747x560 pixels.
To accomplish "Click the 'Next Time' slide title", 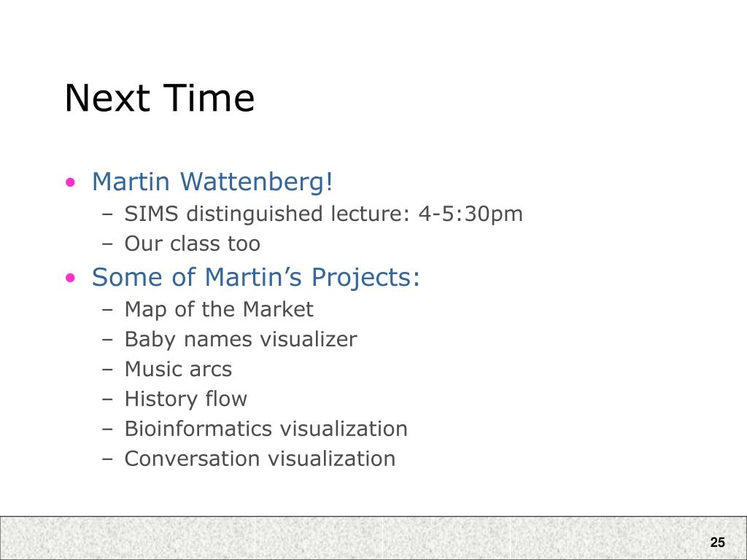I will click(x=160, y=98).
